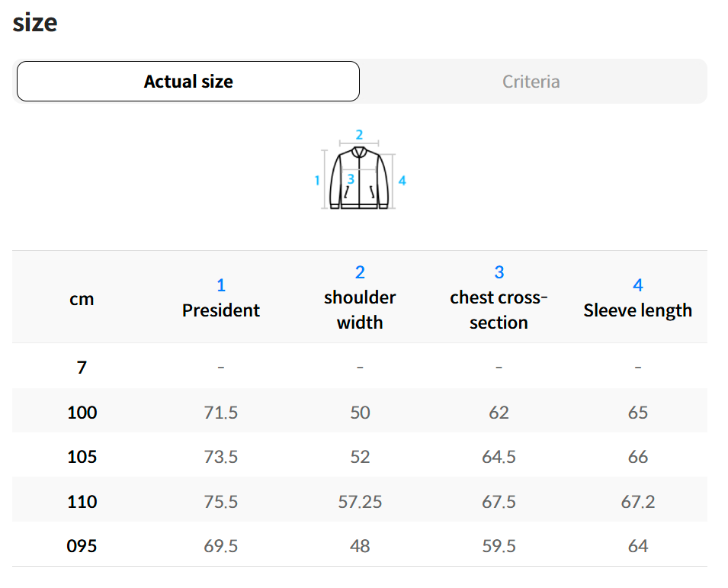Click the 71.5 length value
This screenshot has height=588, width=728.
pyautogui.click(x=221, y=413)
